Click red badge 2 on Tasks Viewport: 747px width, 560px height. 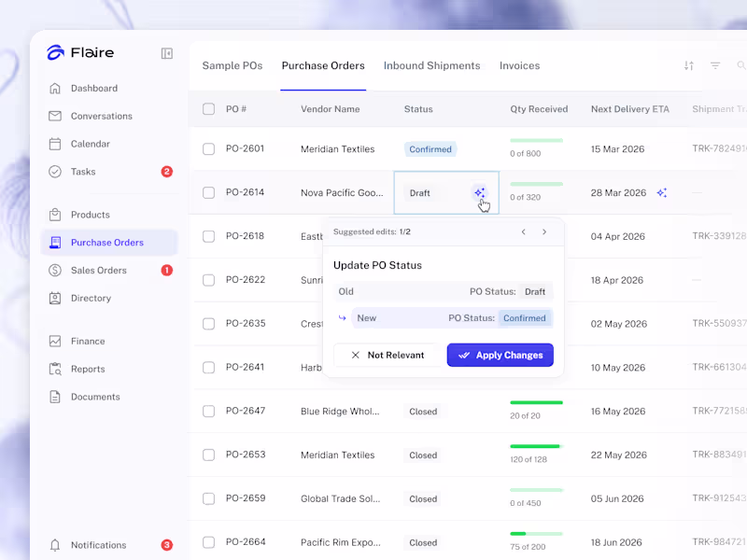click(167, 172)
